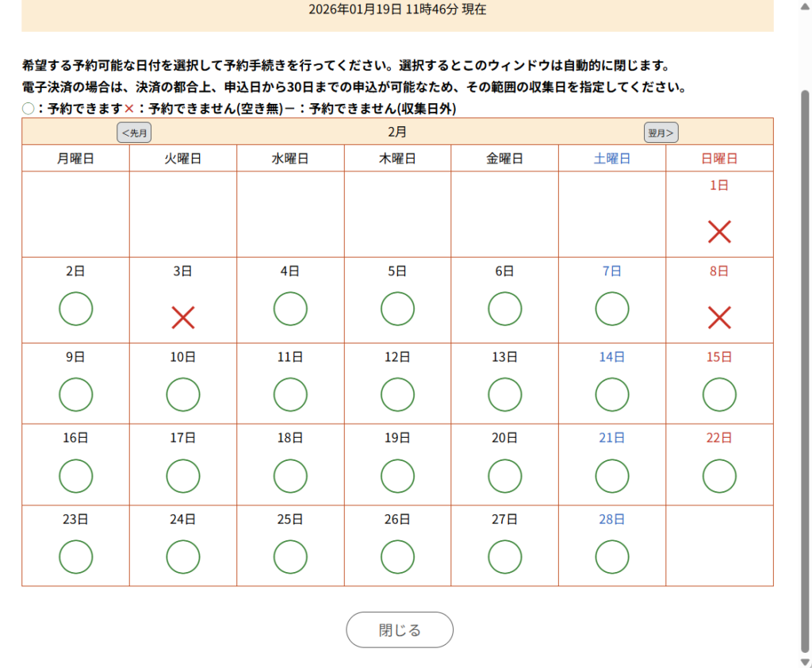Choose the circle on February 10
The height and width of the screenshot is (668, 812).
183,394
